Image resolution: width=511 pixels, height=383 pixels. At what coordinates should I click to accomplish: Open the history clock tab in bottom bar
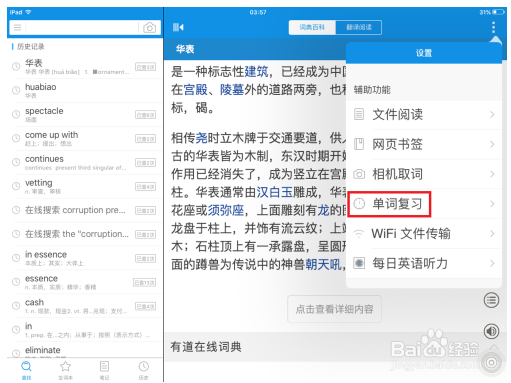coord(143,370)
